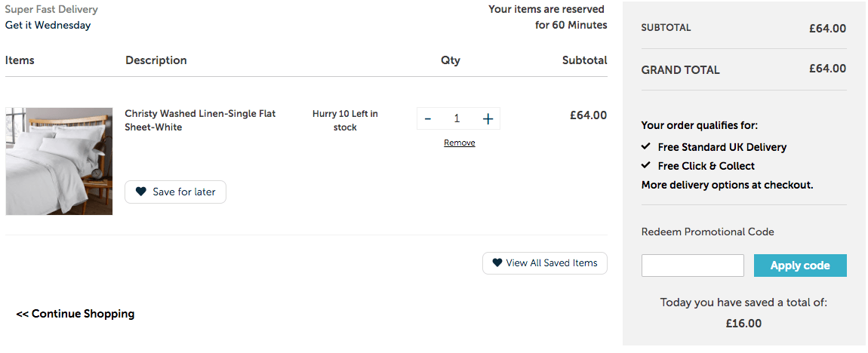This screenshot has width=868, height=353.
Task: Click the heart icon beside Save for later
Action: [x=141, y=192]
